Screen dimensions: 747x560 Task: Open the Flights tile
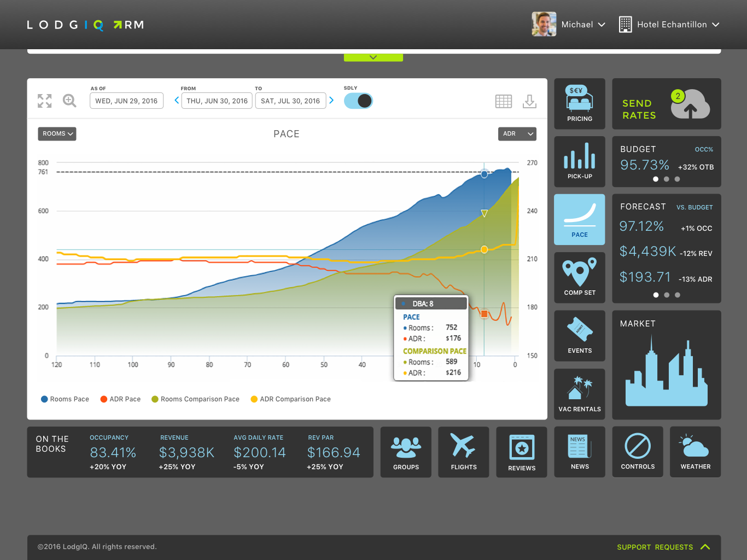point(463,452)
